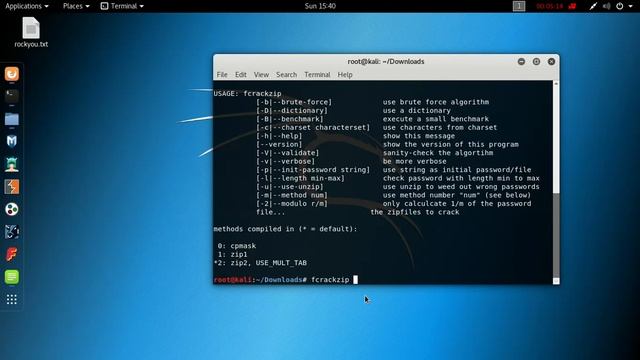The height and width of the screenshot is (360, 640).
Task: Expand the system menu arrow
Action: (630, 6)
